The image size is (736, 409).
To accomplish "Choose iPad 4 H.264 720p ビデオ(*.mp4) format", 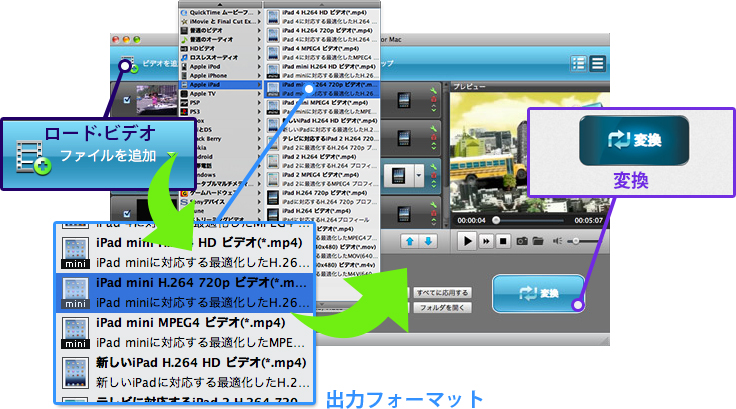I will click(x=322, y=35).
